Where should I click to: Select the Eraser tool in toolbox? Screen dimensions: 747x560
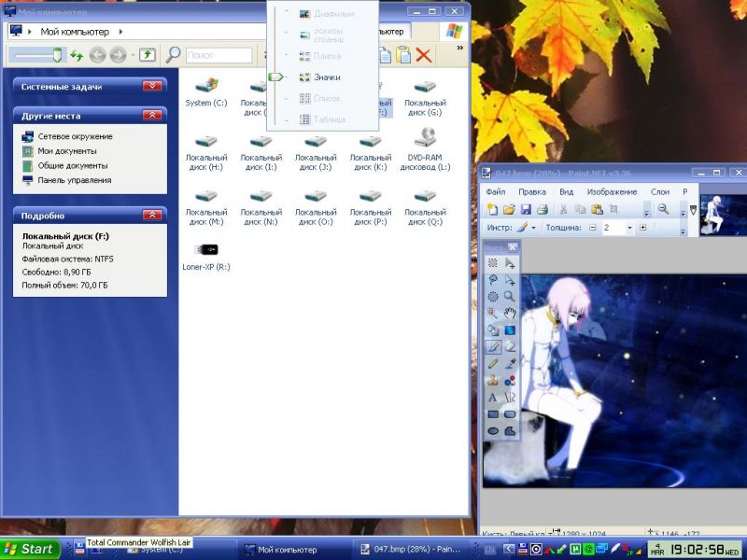pyautogui.click(x=510, y=346)
